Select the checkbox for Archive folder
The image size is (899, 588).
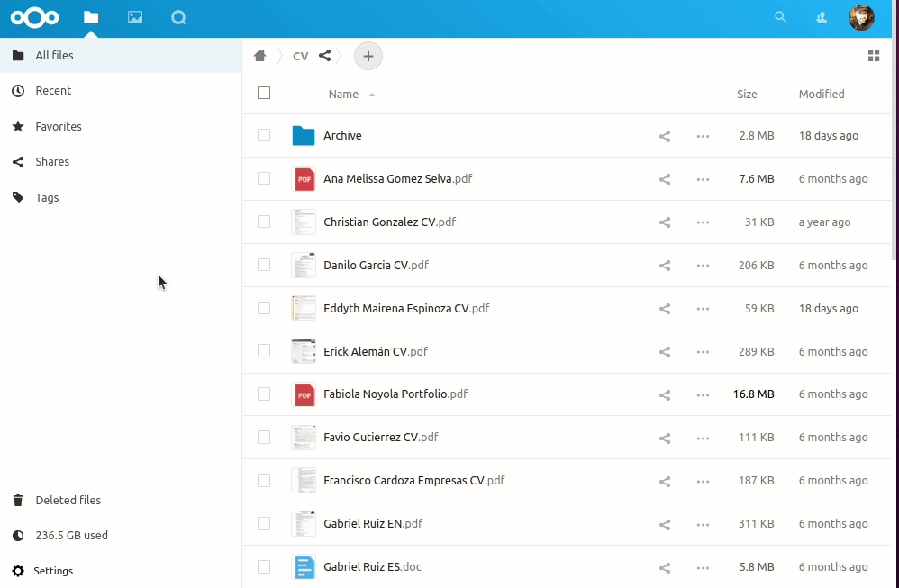[x=264, y=135]
